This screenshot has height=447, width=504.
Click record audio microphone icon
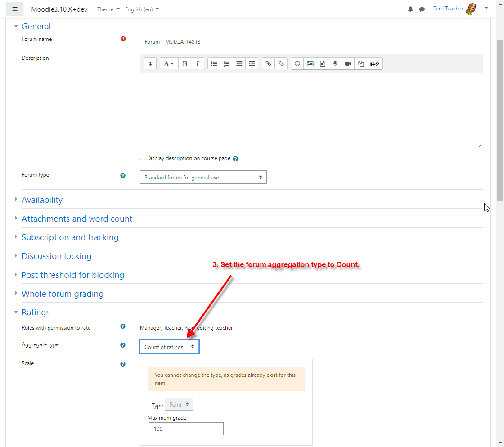[x=335, y=63]
